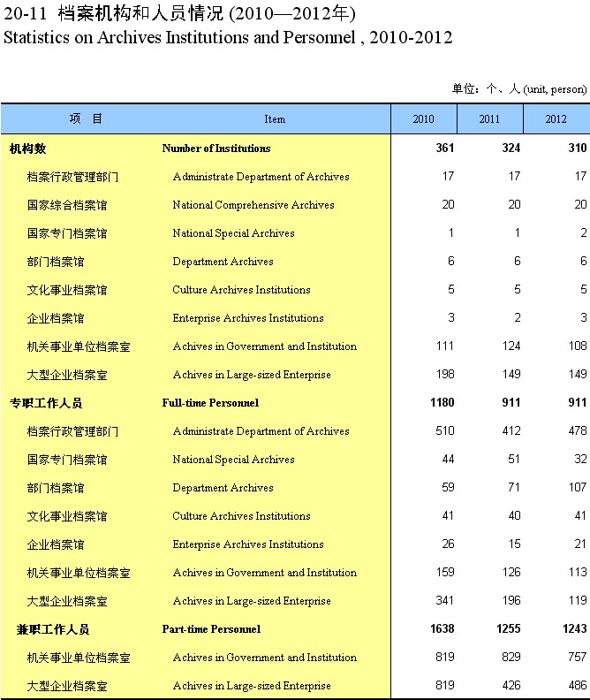
Task: Click the 'Full-time Personnel' label
Action: [210, 403]
